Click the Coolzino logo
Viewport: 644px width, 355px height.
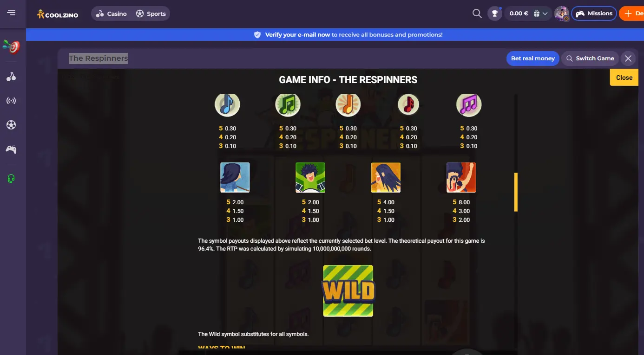(x=58, y=14)
